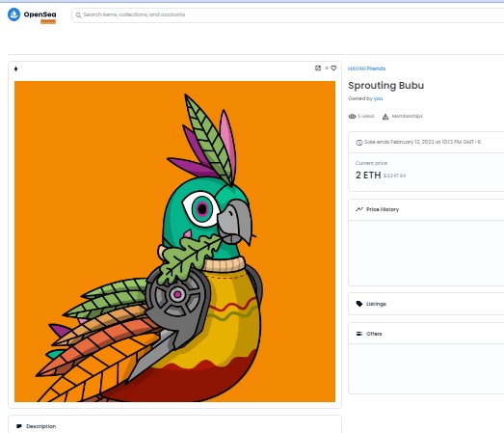The height and width of the screenshot is (433, 504).
Task: Collapse the Offers section
Action: (426, 334)
